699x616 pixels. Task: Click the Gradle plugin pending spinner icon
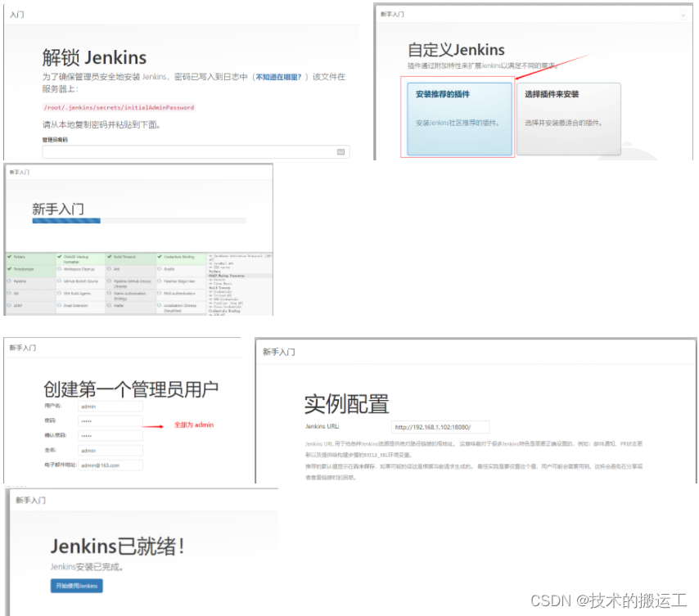click(x=159, y=269)
